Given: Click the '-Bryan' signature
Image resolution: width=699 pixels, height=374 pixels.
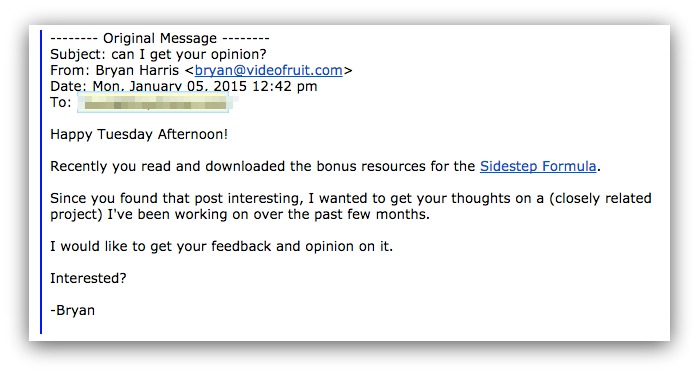Looking at the screenshot, I should pyautogui.click(x=73, y=310).
